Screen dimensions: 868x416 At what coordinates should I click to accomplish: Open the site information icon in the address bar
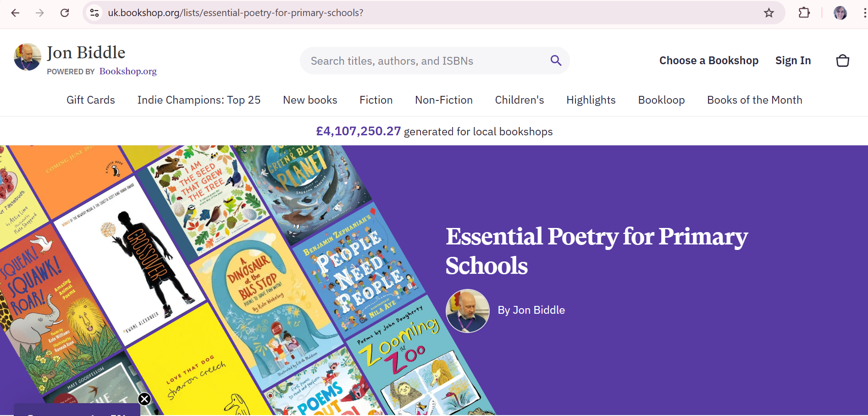94,13
